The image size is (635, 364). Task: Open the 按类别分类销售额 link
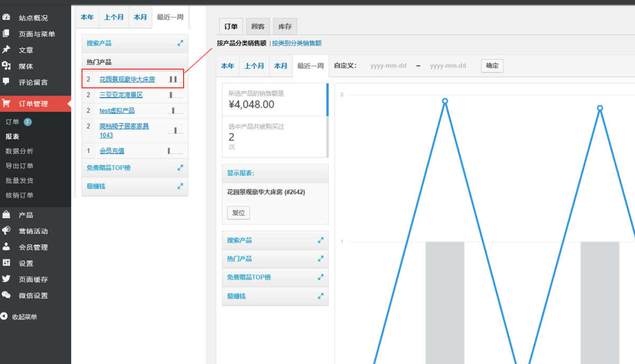[x=297, y=43]
